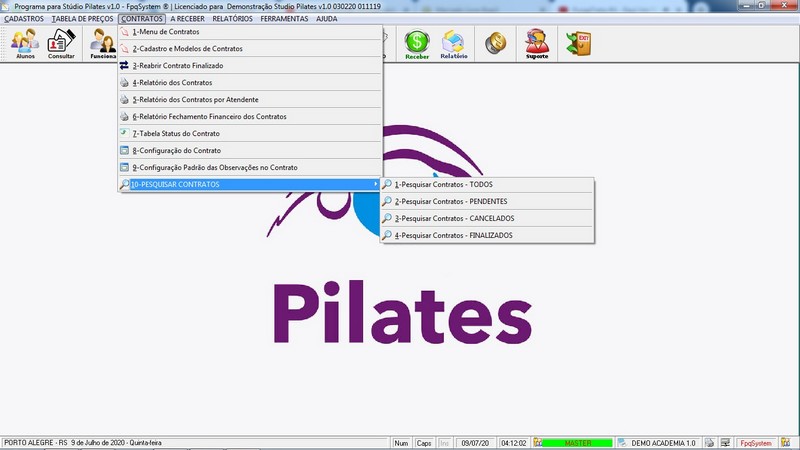This screenshot has width=800, height=450.
Task: Click the last status bar users icon
Action: tap(785, 443)
